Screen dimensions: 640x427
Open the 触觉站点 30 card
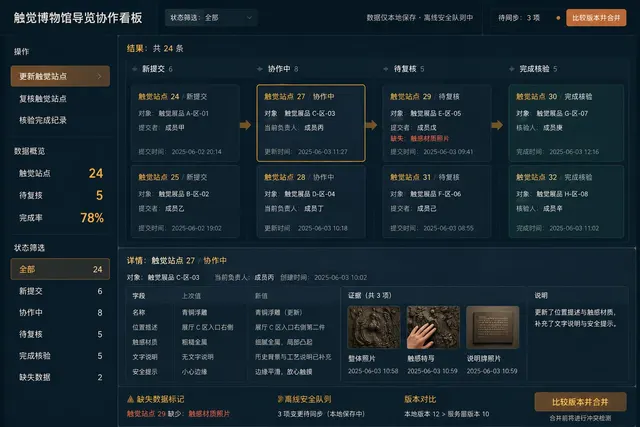[x=566, y=123]
